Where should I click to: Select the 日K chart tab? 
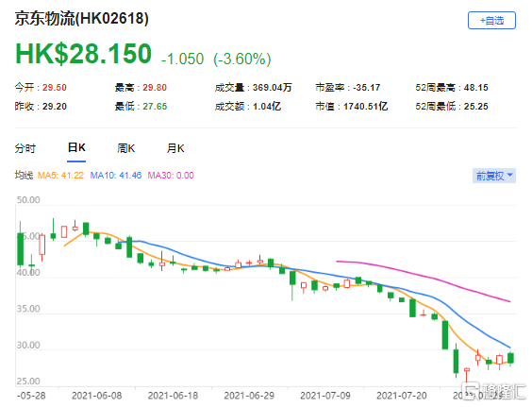point(76,147)
